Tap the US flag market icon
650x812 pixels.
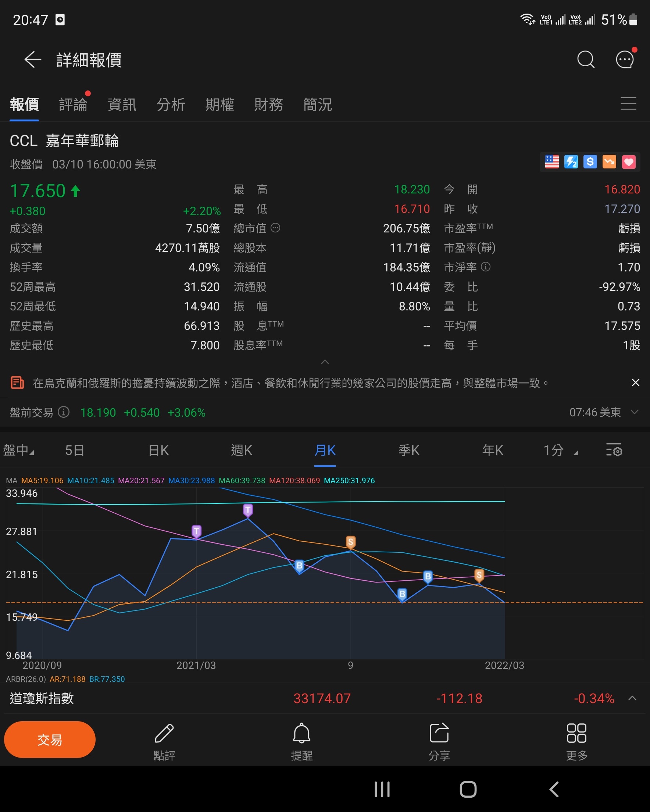[552, 162]
